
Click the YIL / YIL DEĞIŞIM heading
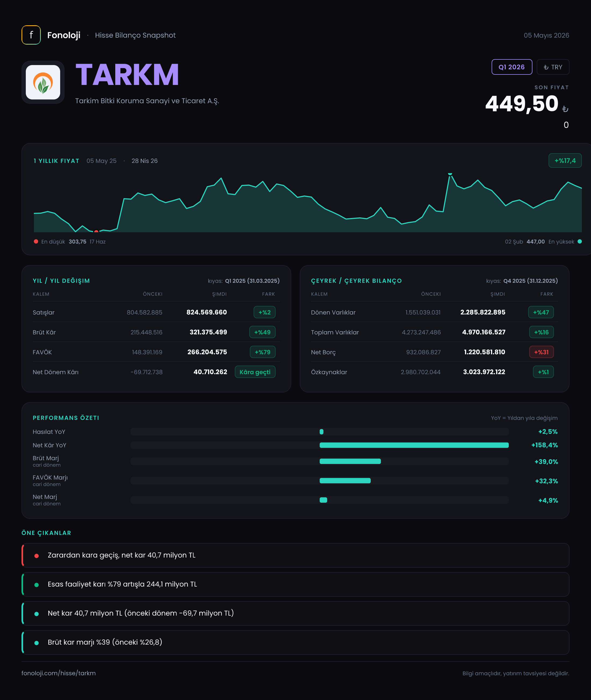tap(61, 281)
